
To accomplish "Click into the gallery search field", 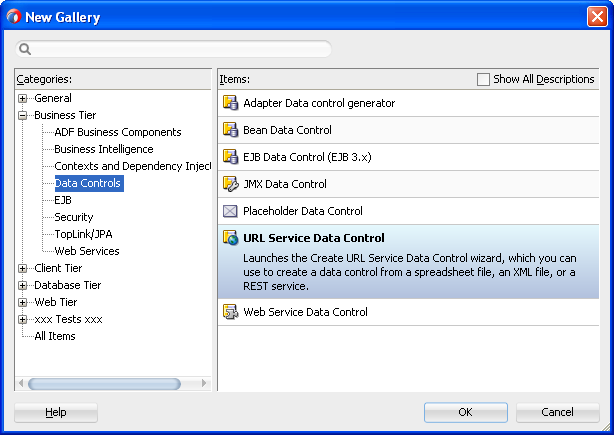I will tap(173, 49).
